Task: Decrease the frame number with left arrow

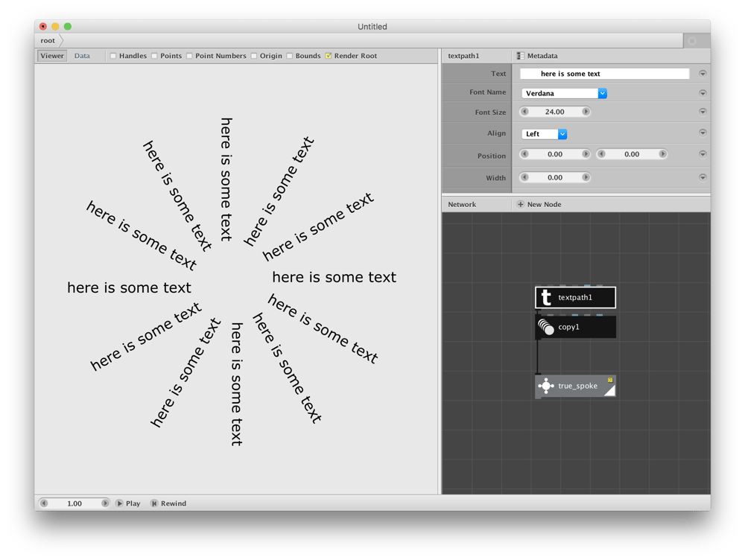Action: pos(44,503)
